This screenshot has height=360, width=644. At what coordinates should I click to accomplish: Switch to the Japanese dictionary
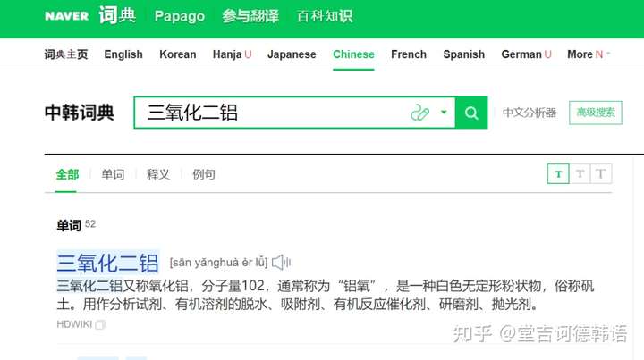292,54
